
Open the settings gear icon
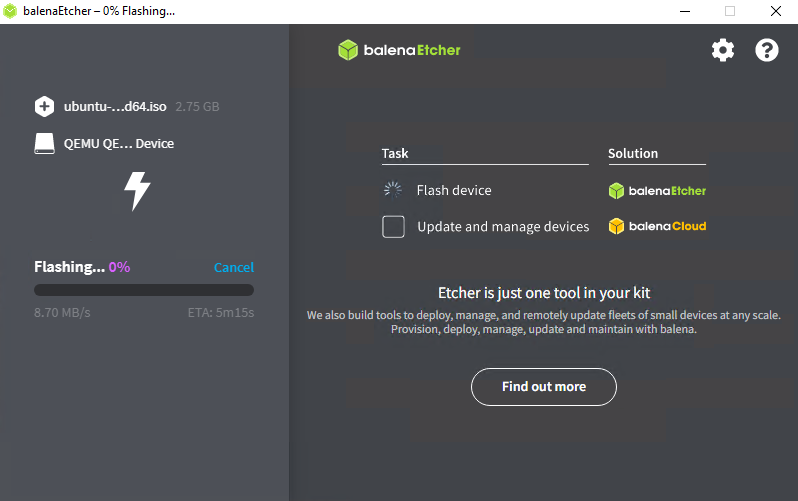coord(723,50)
